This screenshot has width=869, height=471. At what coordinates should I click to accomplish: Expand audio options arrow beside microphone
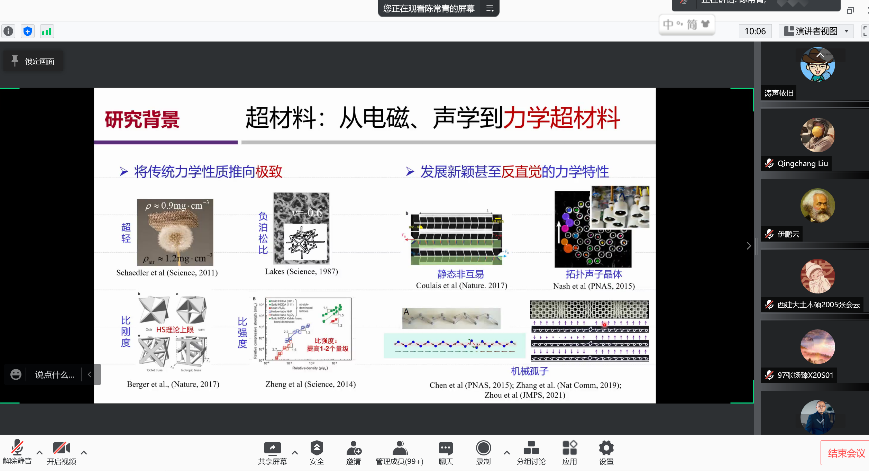pos(38,450)
